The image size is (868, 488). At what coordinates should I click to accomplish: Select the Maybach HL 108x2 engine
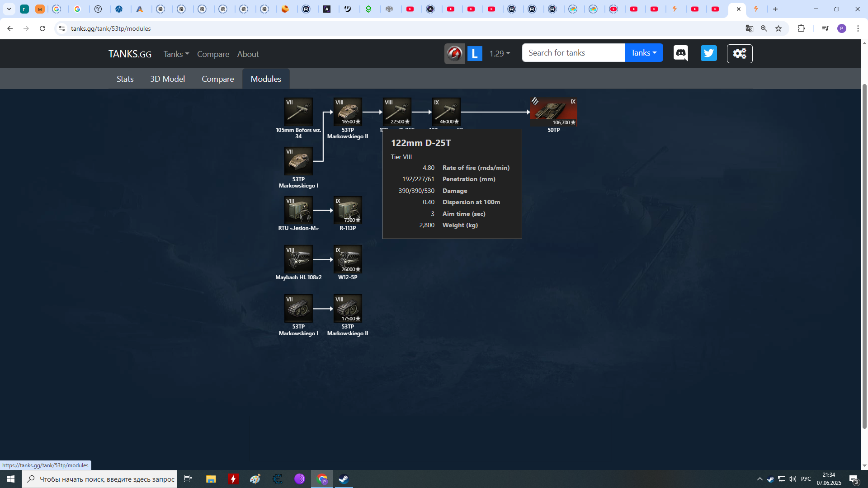click(x=298, y=259)
